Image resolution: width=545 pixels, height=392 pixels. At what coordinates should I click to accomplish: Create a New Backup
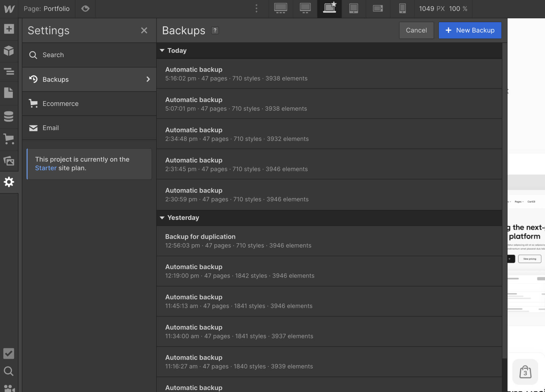coord(470,30)
